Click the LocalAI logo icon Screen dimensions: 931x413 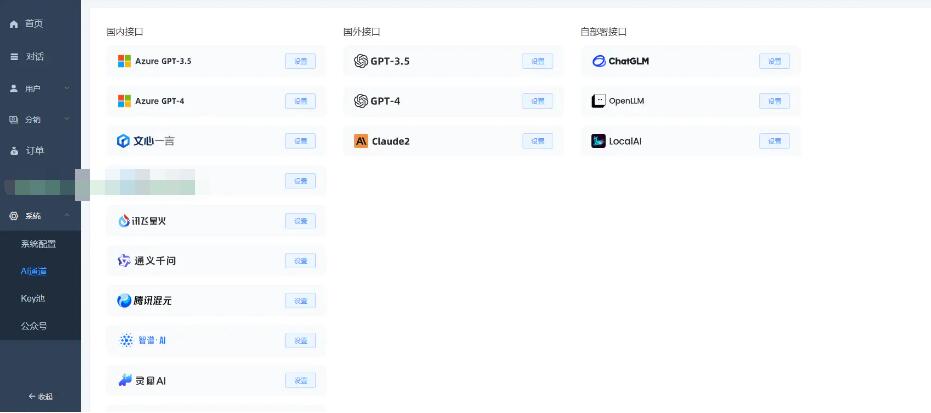(598, 141)
